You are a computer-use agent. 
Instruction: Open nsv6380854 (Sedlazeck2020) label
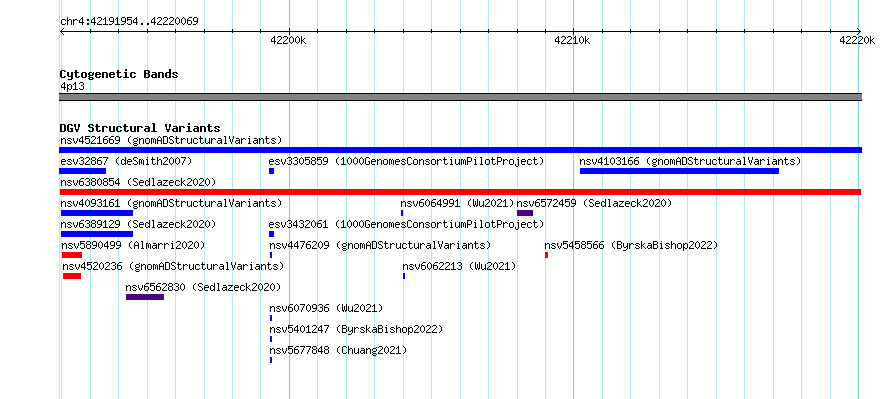pyautogui.click(x=138, y=182)
